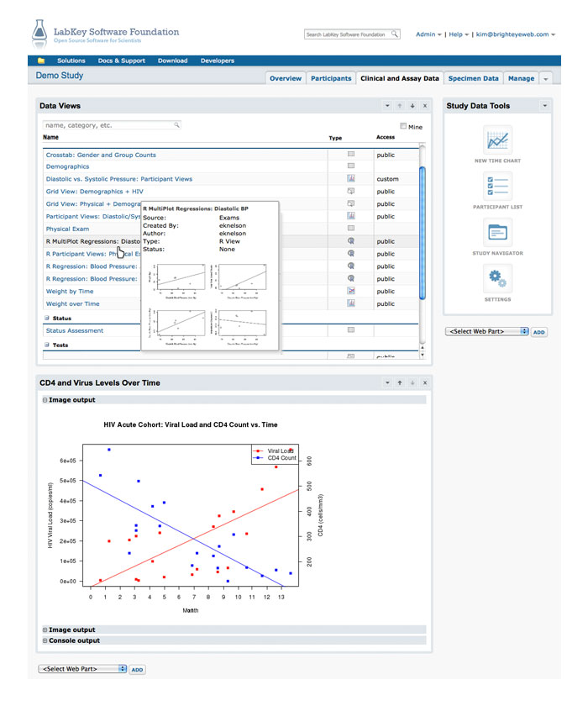Click the Data Views scrollbar down arrow
The width and height of the screenshot is (588, 706).
click(x=422, y=355)
